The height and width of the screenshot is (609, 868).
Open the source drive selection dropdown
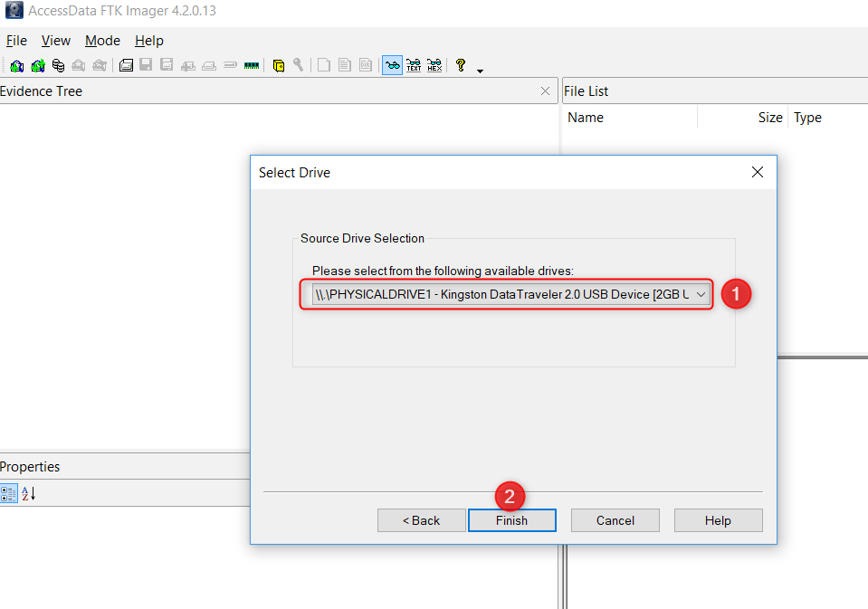coord(701,294)
